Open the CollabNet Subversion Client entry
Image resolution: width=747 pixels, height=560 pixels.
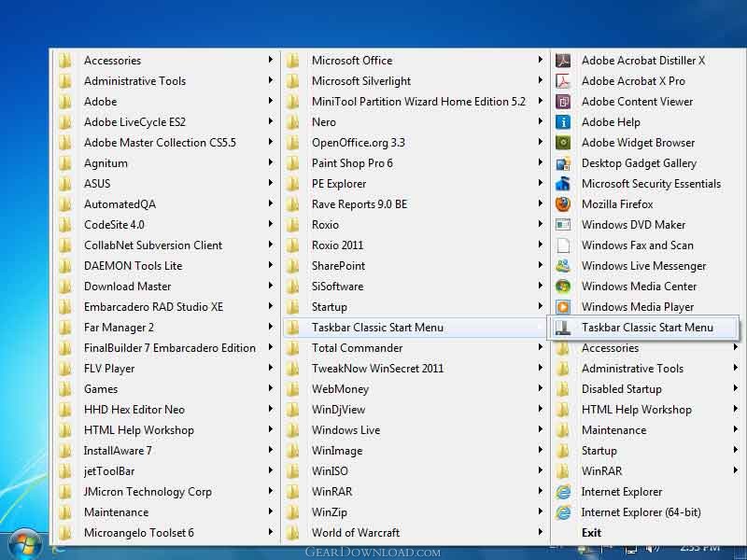tap(165, 245)
